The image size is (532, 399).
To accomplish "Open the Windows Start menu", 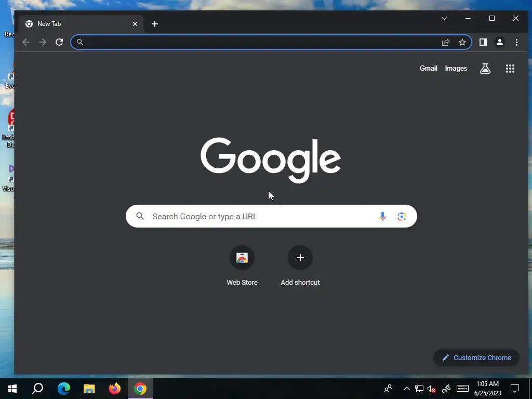I will (12, 389).
